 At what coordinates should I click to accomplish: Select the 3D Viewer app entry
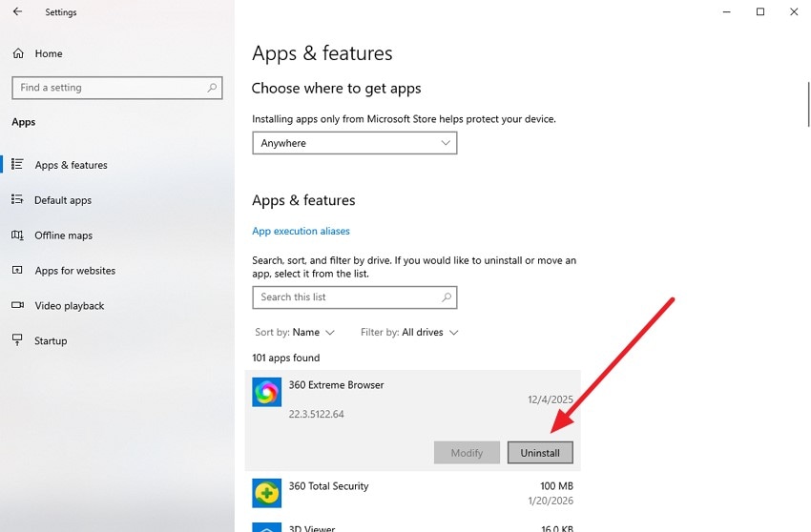click(413, 526)
